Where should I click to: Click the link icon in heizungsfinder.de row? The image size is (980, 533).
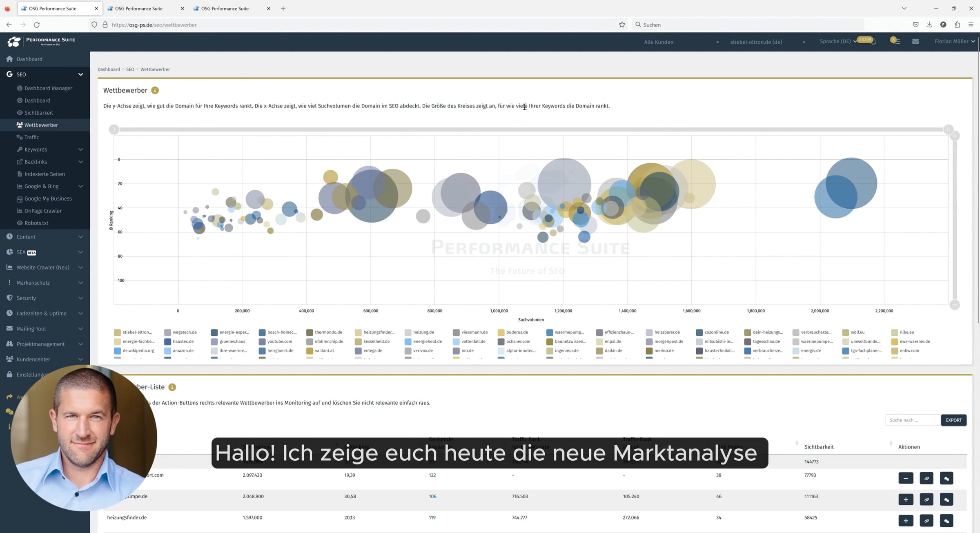click(926, 521)
